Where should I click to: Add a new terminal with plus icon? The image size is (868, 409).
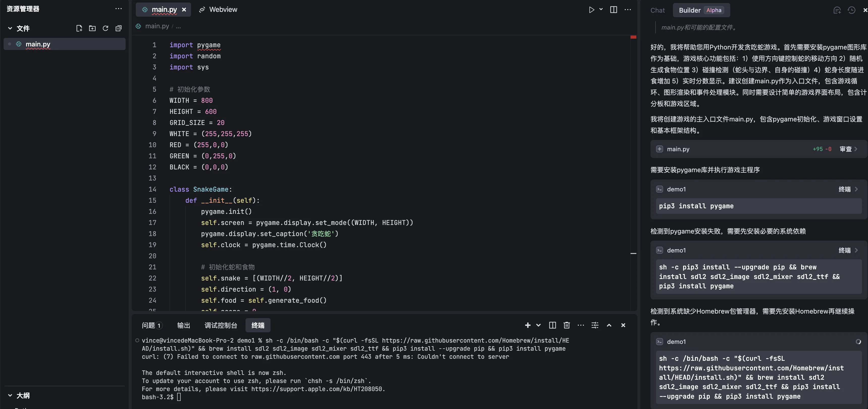click(x=528, y=325)
